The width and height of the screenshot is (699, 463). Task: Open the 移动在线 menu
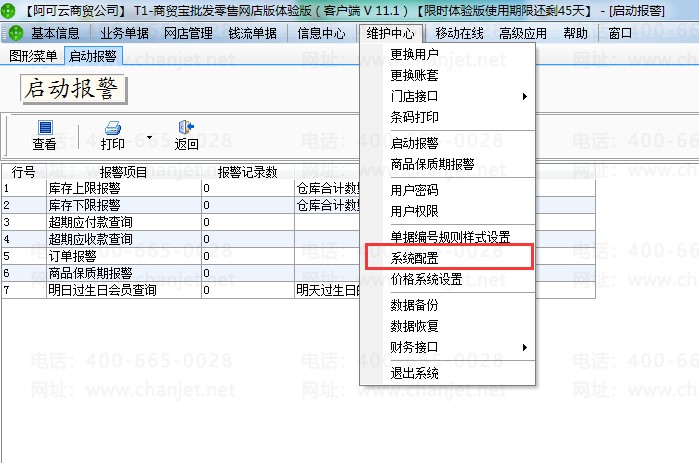coord(459,33)
